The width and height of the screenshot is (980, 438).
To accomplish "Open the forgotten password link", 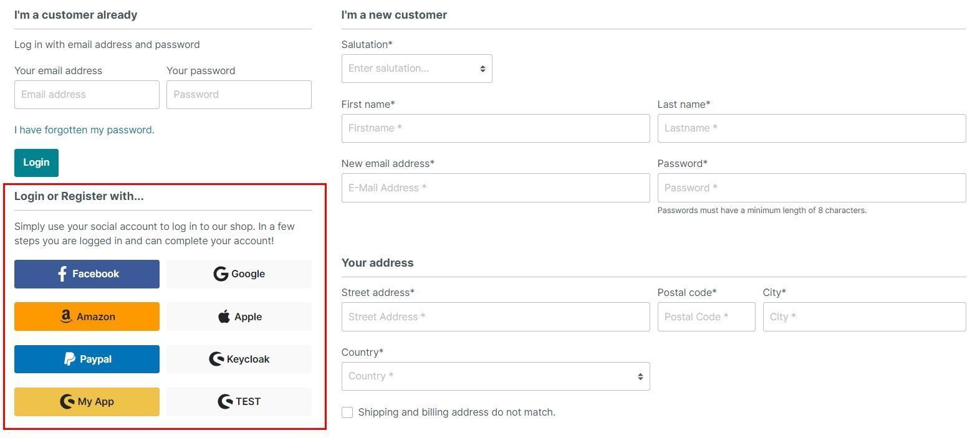I will coord(84,130).
